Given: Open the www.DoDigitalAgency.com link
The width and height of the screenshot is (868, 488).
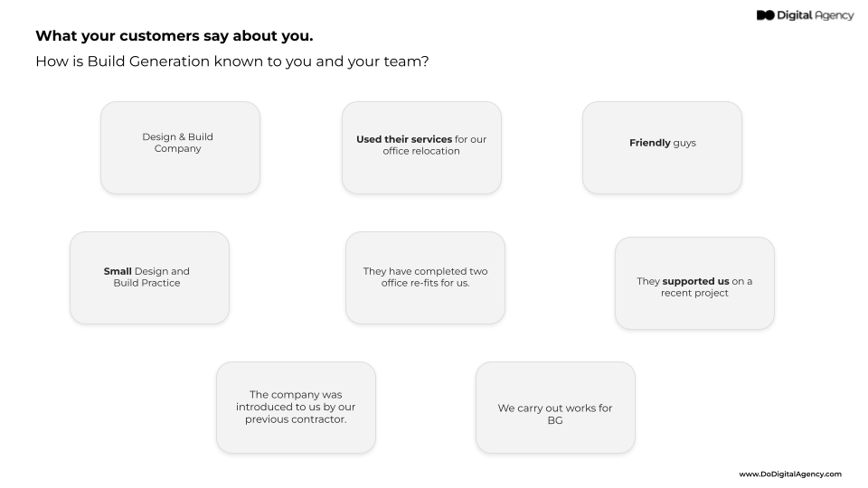Looking at the screenshot, I should click(x=789, y=474).
